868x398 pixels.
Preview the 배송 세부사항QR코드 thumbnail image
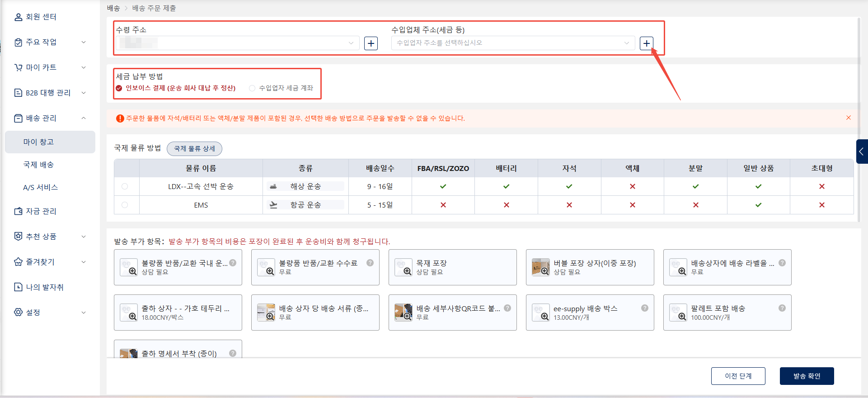point(404,313)
